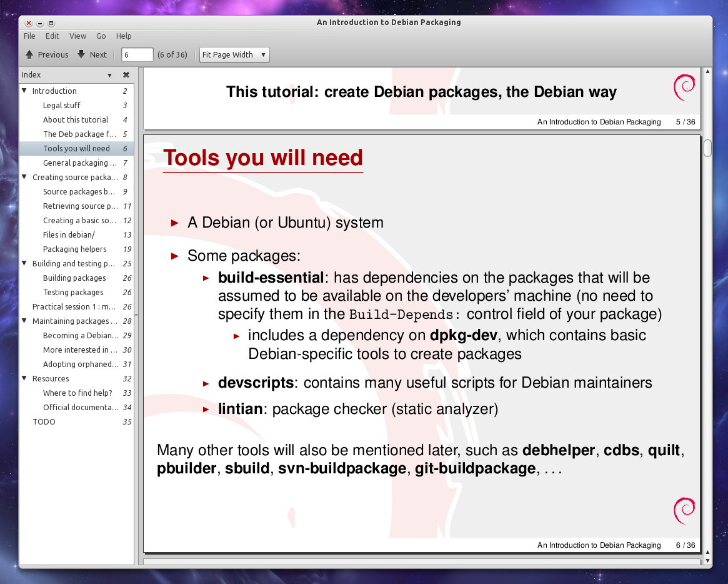
Task: Click the page number input field
Action: coord(137,55)
